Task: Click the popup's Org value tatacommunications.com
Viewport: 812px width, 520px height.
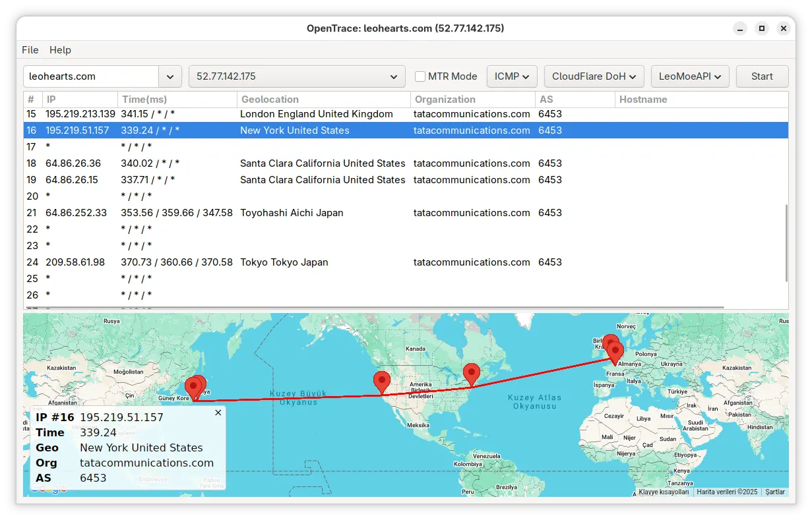Action: pos(146,463)
